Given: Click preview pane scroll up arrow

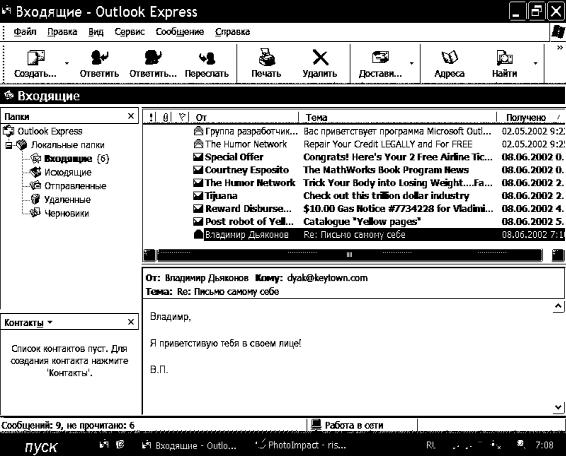Looking at the screenshot, I should [x=558, y=307].
